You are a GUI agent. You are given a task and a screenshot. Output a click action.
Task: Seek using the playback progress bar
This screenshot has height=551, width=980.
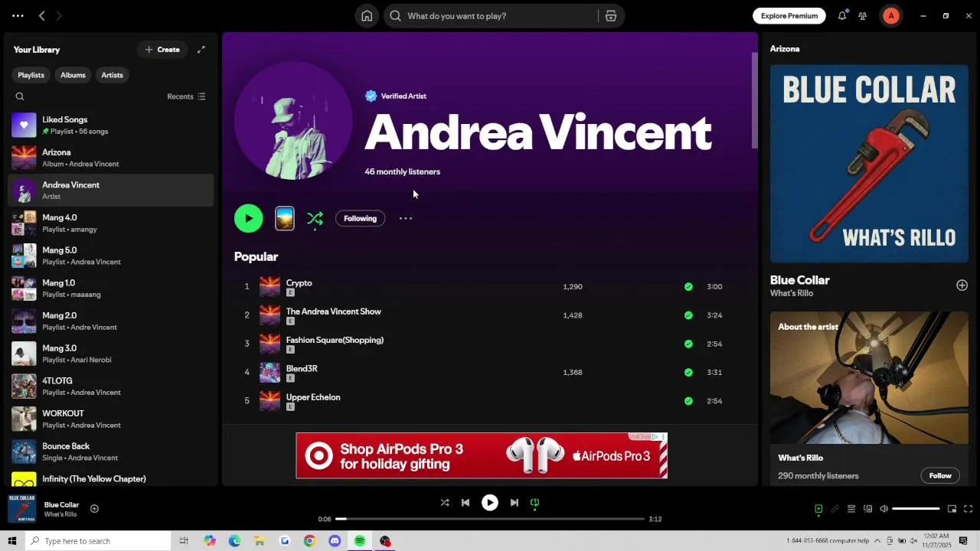[x=490, y=519]
